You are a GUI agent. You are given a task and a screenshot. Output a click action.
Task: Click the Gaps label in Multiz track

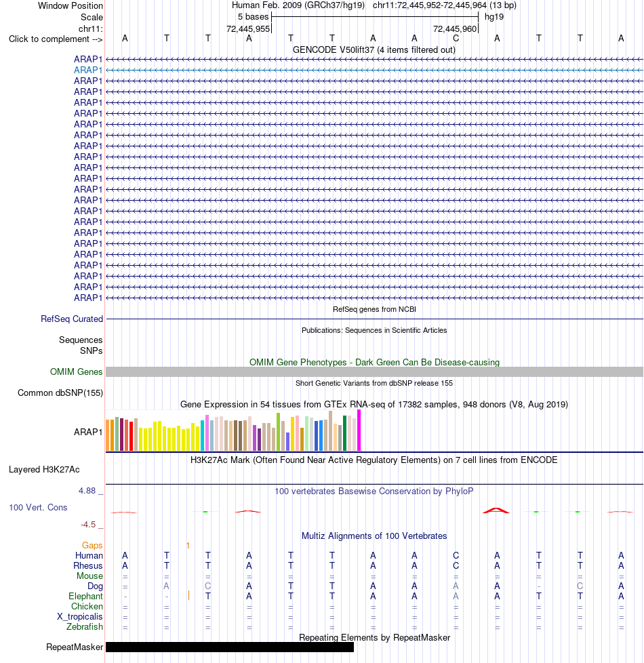point(92,546)
